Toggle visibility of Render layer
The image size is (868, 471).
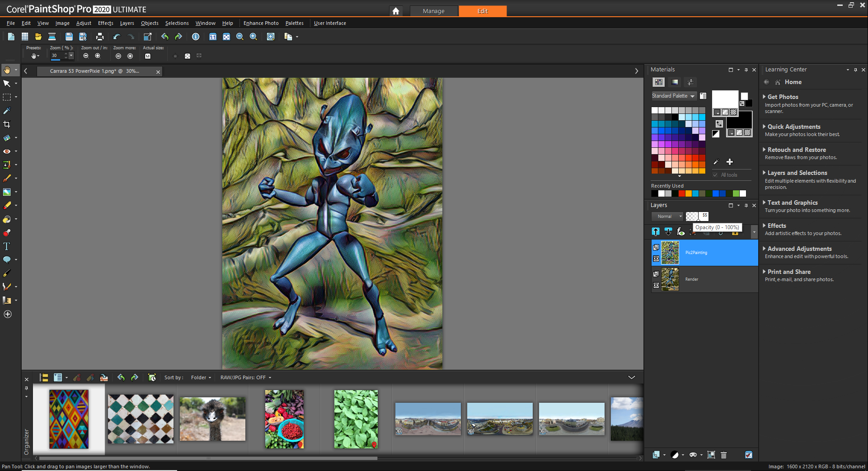pyautogui.click(x=656, y=285)
